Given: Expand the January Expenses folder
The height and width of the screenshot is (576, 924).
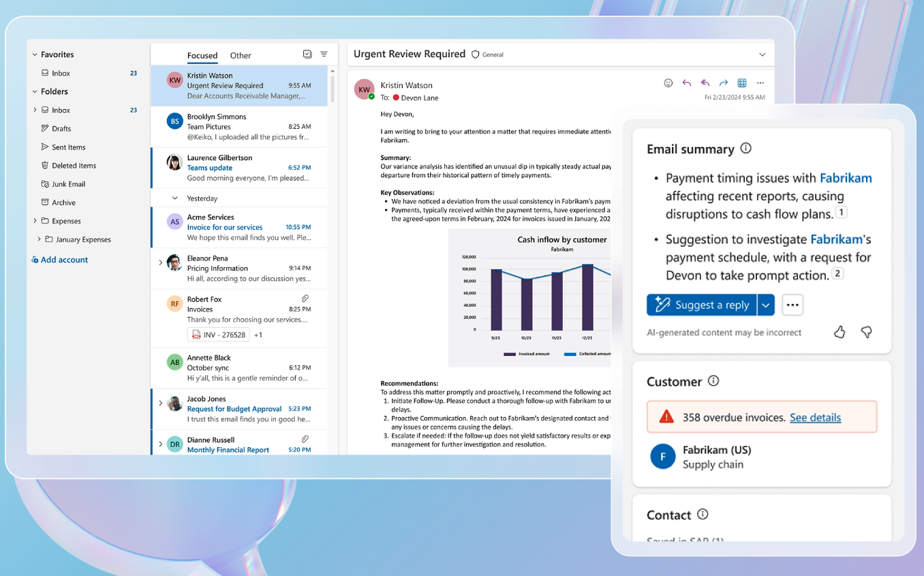Looking at the screenshot, I should click(x=39, y=239).
